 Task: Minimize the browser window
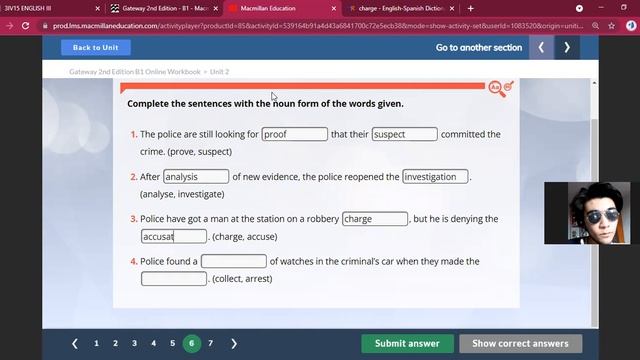(601, 8)
